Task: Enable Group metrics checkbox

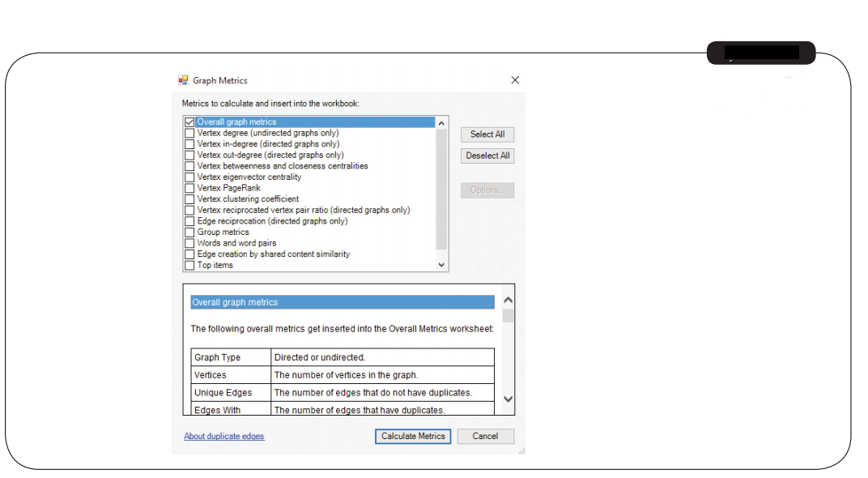Action: [x=189, y=233]
